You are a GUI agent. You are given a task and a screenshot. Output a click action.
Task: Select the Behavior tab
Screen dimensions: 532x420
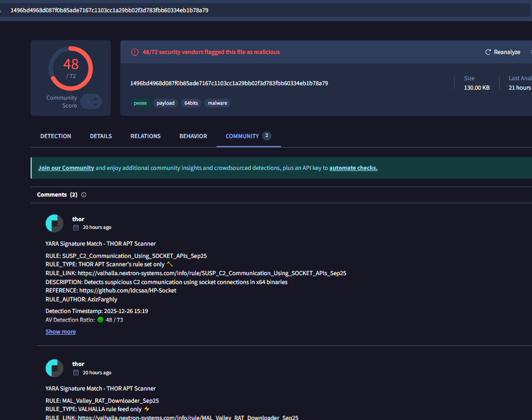pos(193,136)
